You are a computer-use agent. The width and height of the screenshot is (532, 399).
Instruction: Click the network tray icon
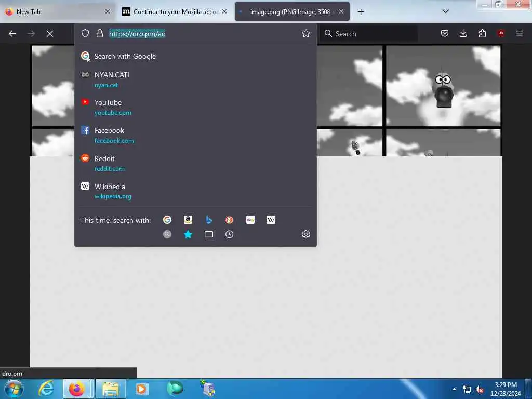coord(467,390)
